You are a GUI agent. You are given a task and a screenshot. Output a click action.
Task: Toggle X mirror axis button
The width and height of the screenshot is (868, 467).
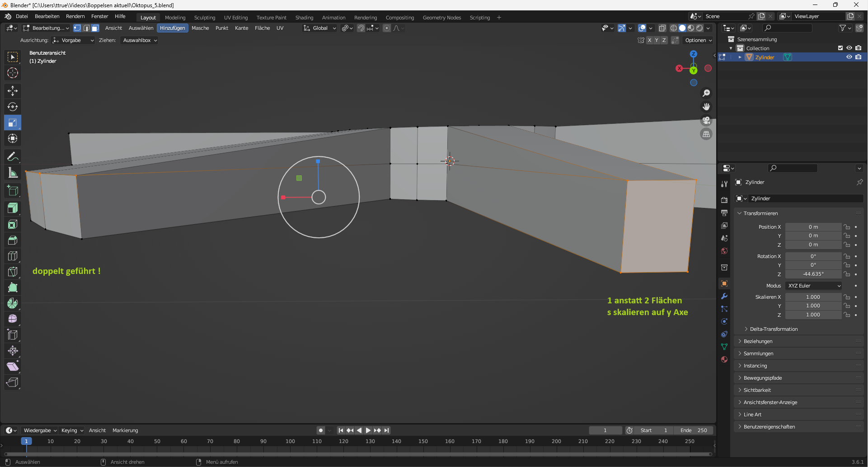click(649, 40)
